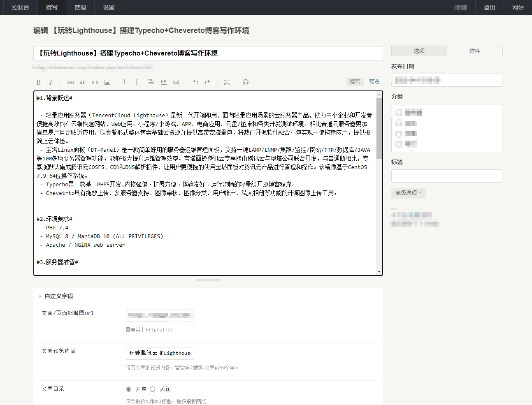The image size is (532, 405).
Task: Click the editor scrollbar up arrow
Action: click(x=379, y=95)
